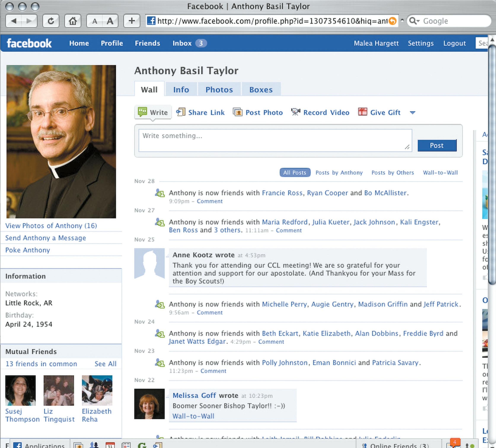Click the browser reload button

click(x=51, y=21)
